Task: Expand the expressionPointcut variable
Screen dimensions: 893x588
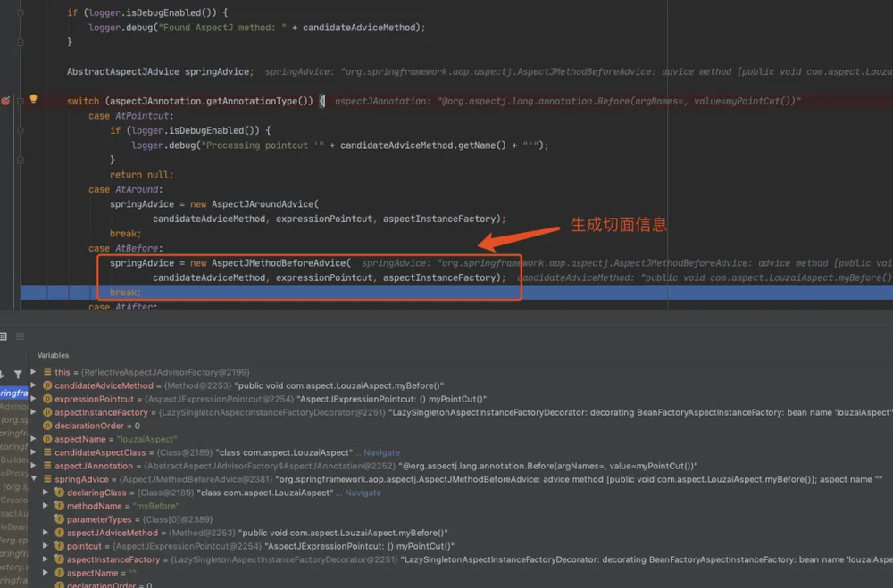Action: (x=34, y=399)
